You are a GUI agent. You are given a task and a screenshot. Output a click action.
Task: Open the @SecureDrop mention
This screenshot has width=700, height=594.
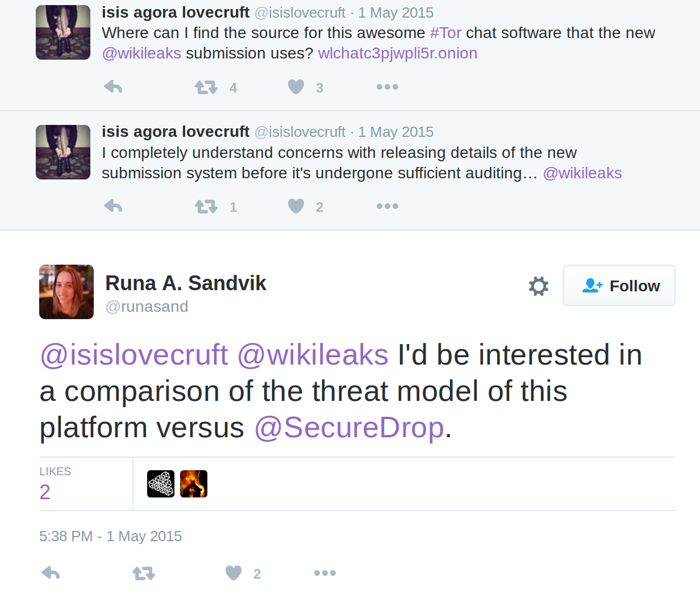[349, 428]
